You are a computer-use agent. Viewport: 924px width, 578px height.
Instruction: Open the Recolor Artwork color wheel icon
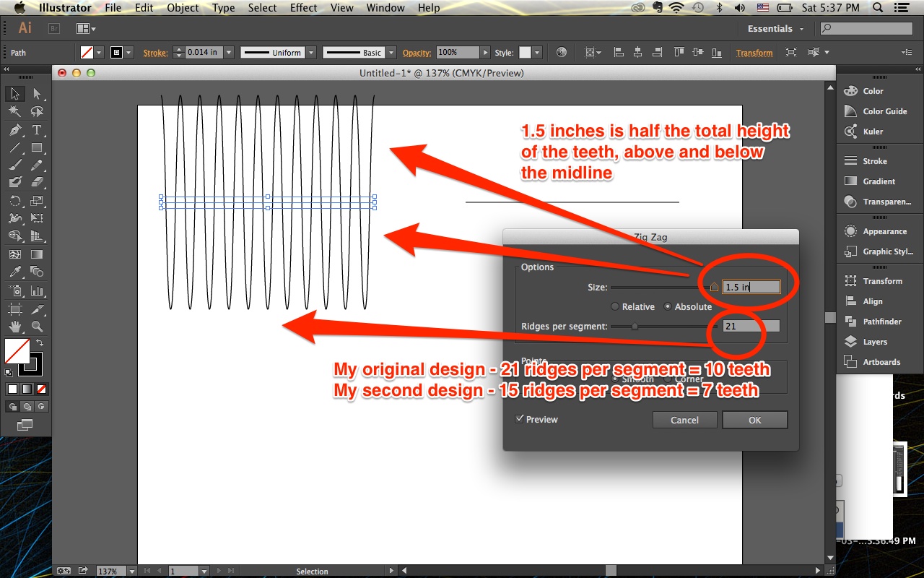coord(562,52)
